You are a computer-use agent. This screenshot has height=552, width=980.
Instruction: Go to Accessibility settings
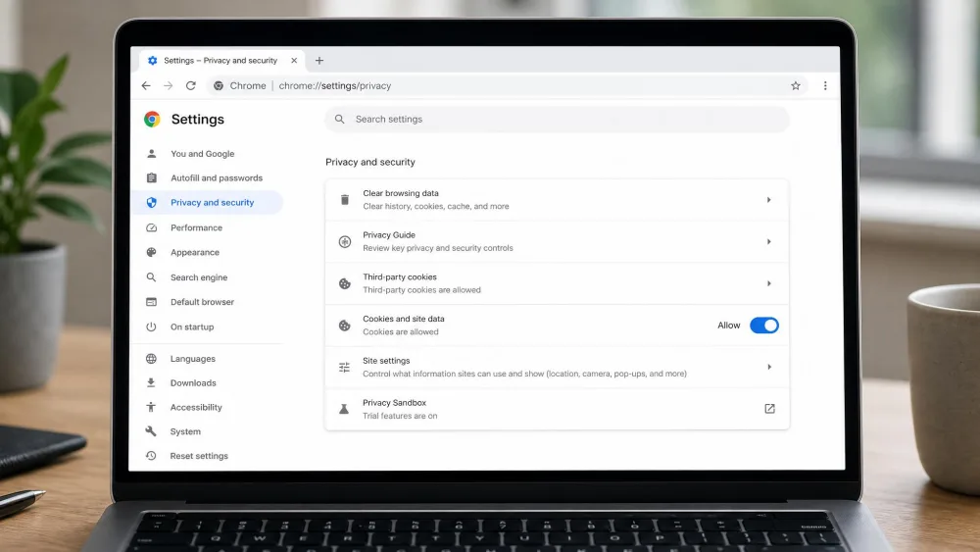196,408
